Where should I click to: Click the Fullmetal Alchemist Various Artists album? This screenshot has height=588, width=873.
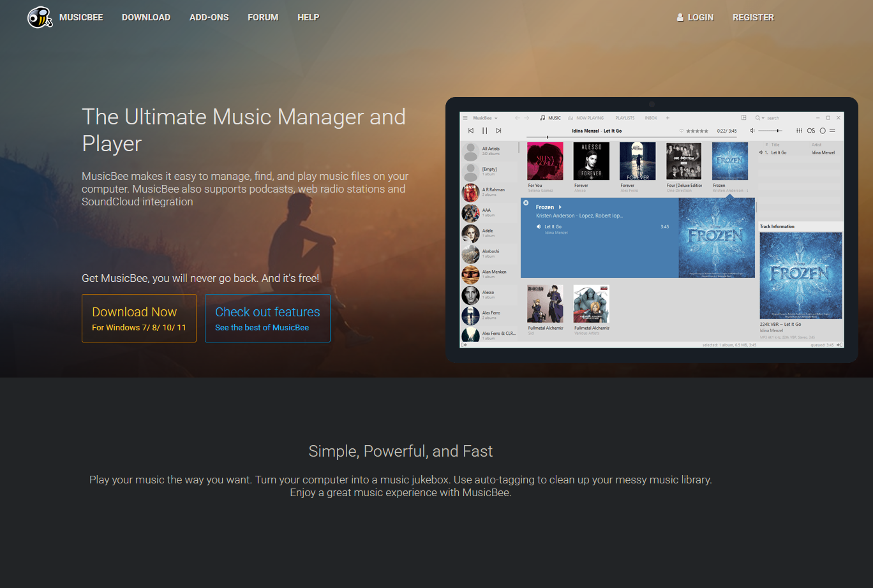coord(591,304)
